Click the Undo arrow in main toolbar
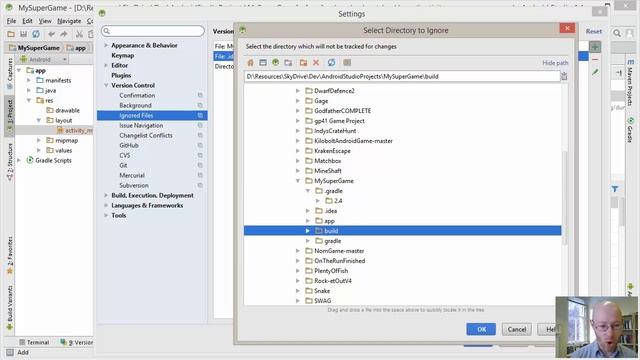Screen dimensions: 640x360 (51, 34)
